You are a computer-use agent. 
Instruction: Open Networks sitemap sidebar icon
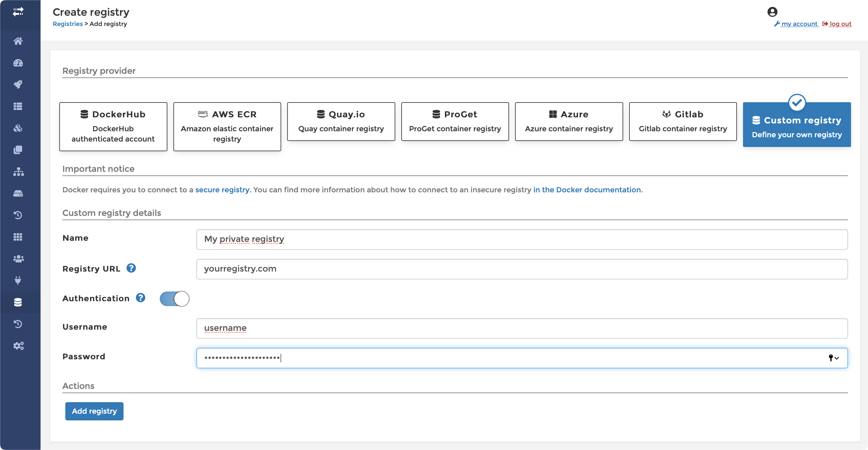18,172
